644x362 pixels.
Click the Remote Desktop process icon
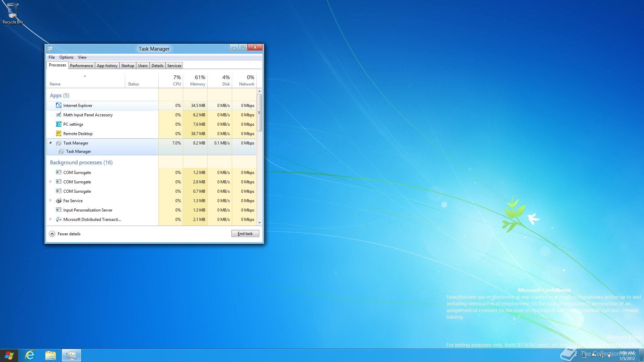[58, 133]
